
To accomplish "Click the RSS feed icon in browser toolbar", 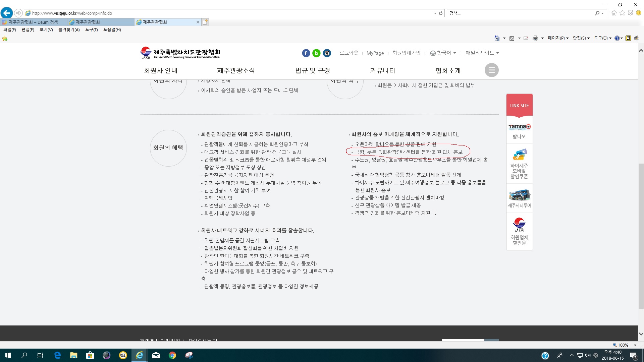I will (512, 38).
